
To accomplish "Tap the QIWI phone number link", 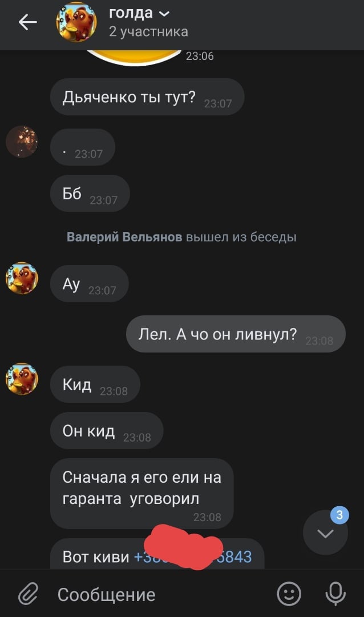I will point(193,557).
